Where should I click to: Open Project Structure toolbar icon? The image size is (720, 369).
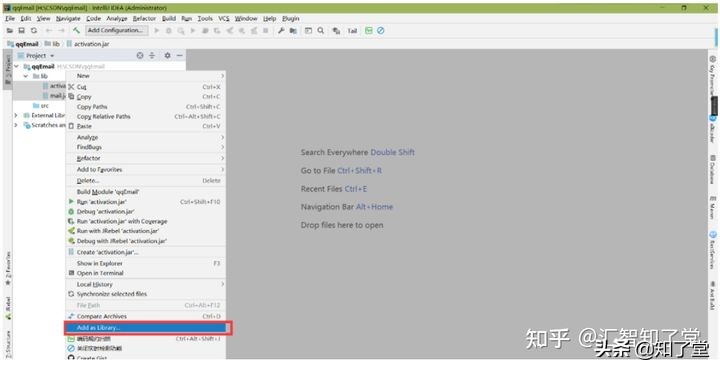click(293, 31)
